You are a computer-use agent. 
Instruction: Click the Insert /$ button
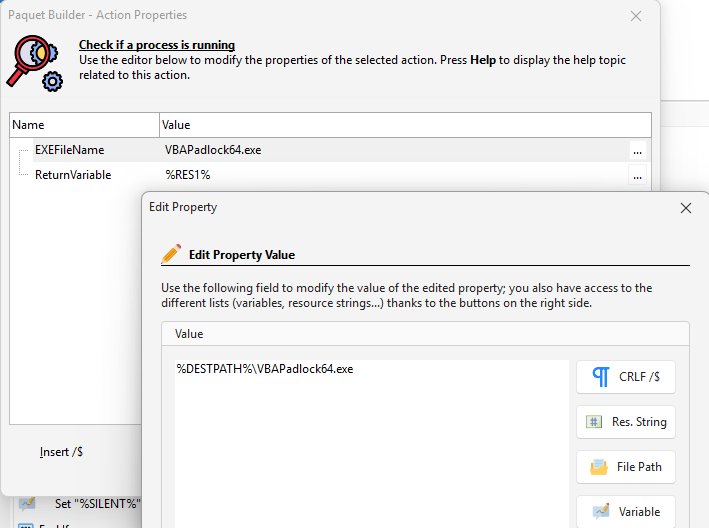pos(61,452)
